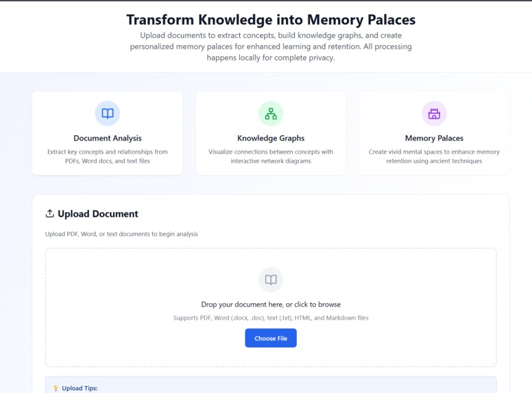Select the Memory Palaces card title
This screenshot has height=393, width=532.
point(434,138)
